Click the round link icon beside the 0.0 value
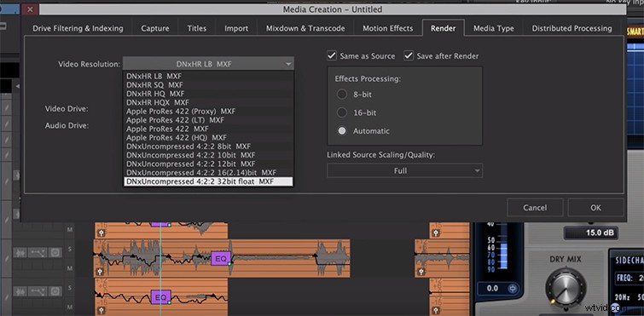The image size is (644, 316). [512, 289]
